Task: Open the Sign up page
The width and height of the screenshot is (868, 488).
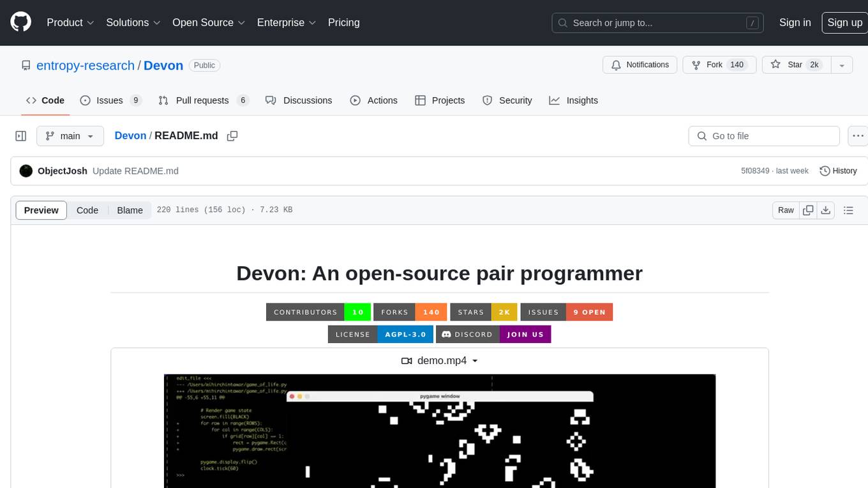Action: coord(844,22)
